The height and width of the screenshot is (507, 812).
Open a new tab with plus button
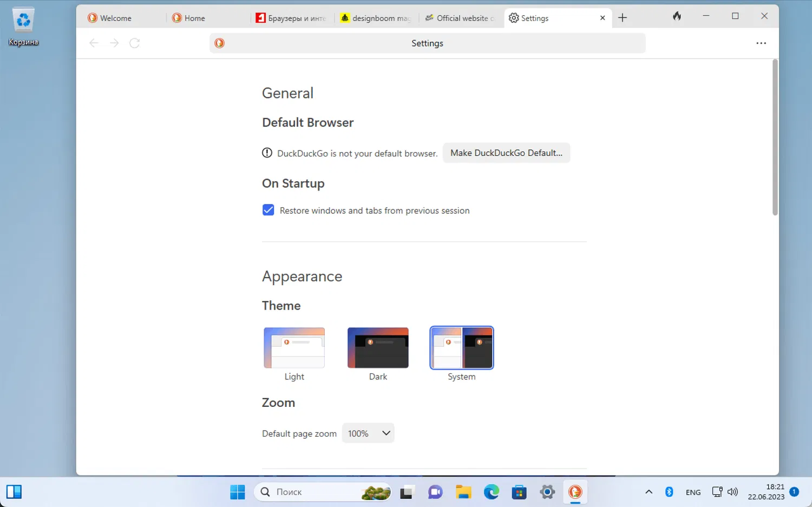623,18
